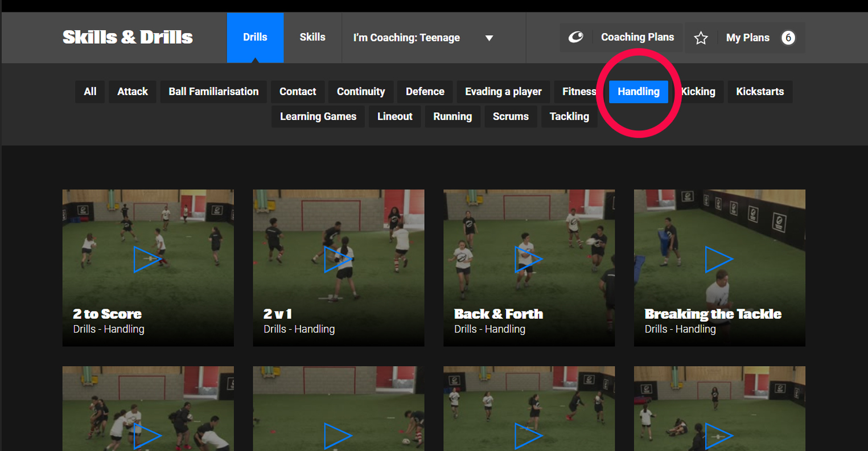868x451 pixels.
Task: Filter drills by Attack category
Action: (133, 92)
